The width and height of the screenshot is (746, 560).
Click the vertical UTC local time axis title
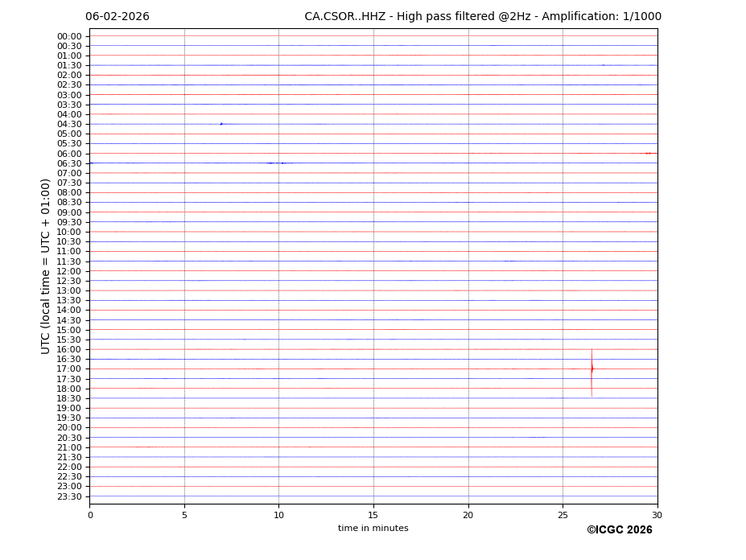[46, 266]
